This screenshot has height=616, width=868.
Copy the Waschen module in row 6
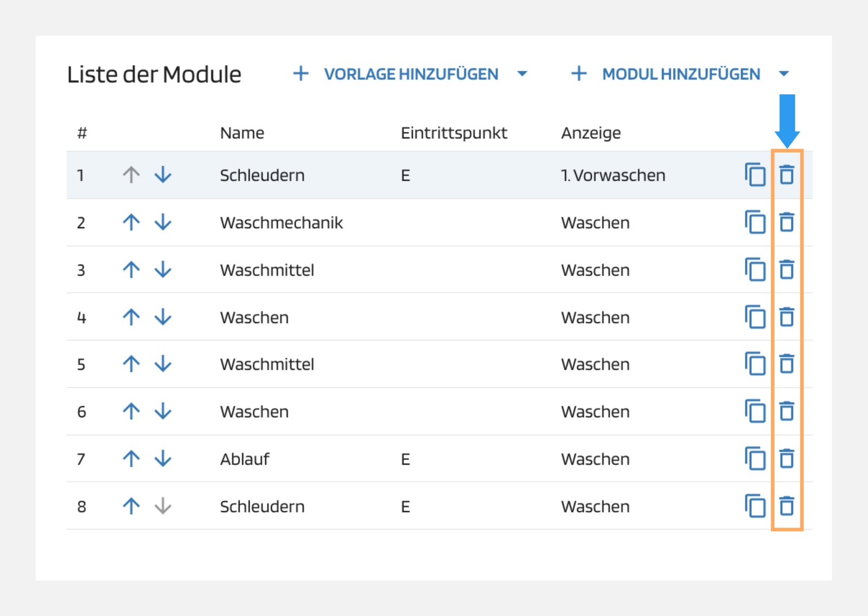pos(755,412)
